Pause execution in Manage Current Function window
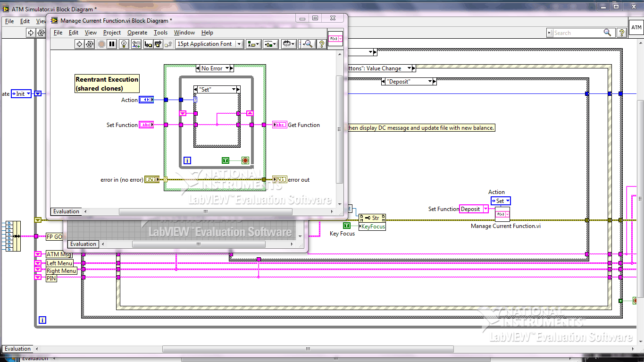The height and width of the screenshot is (362, 644). pyautogui.click(x=112, y=44)
